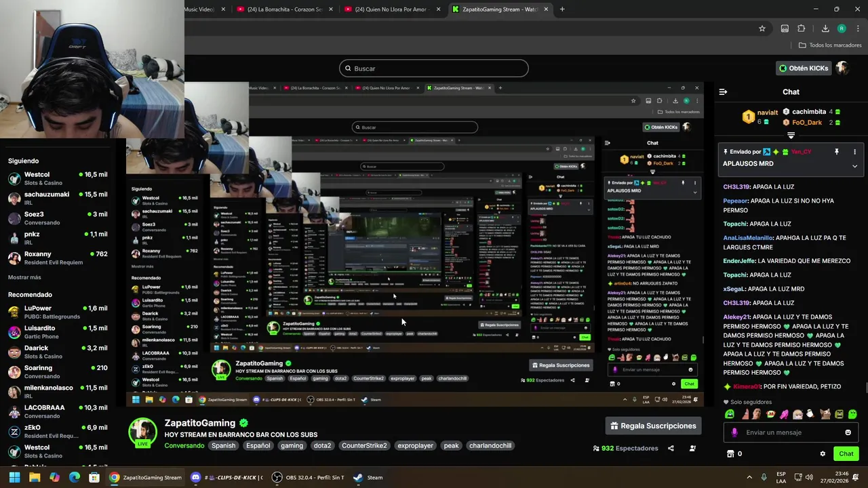Click the chat panel scrollbar

[x=866, y=387]
